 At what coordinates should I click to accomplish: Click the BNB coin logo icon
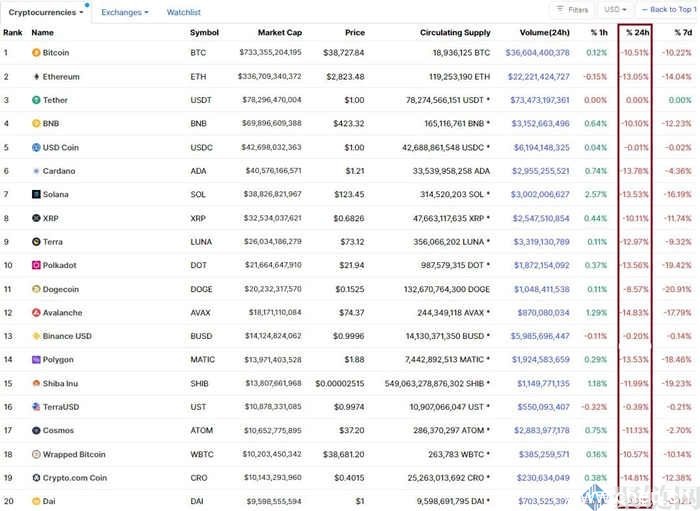tap(36, 123)
